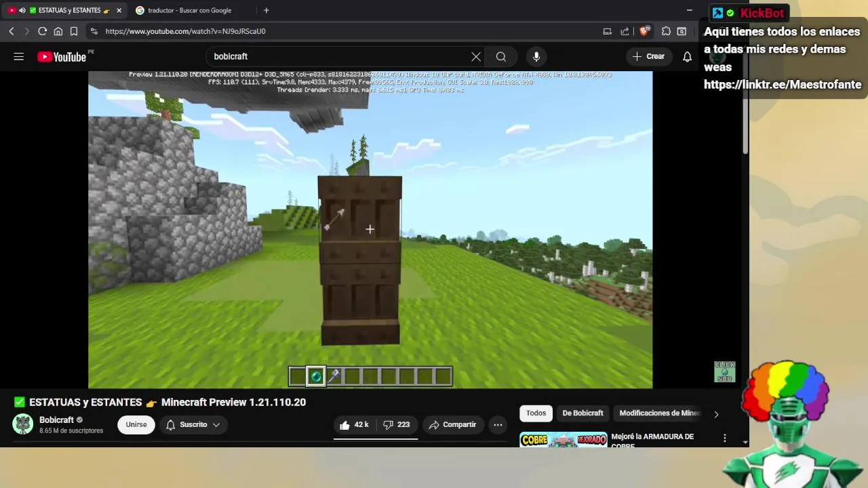Open cast or picture-in-picture icon in address bar
The width and height of the screenshot is (868, 488).
click(607, 31)
